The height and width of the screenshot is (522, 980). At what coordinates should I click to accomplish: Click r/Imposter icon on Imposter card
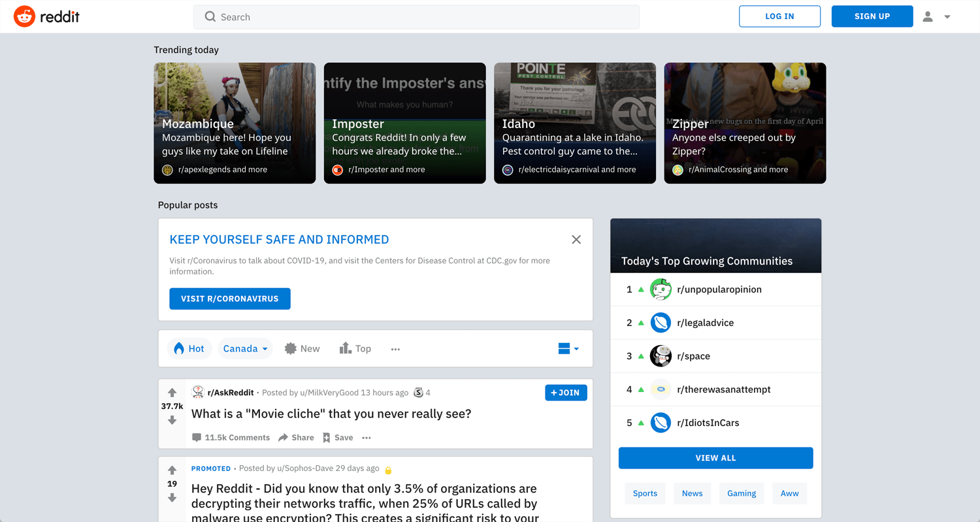coord(338,170)
